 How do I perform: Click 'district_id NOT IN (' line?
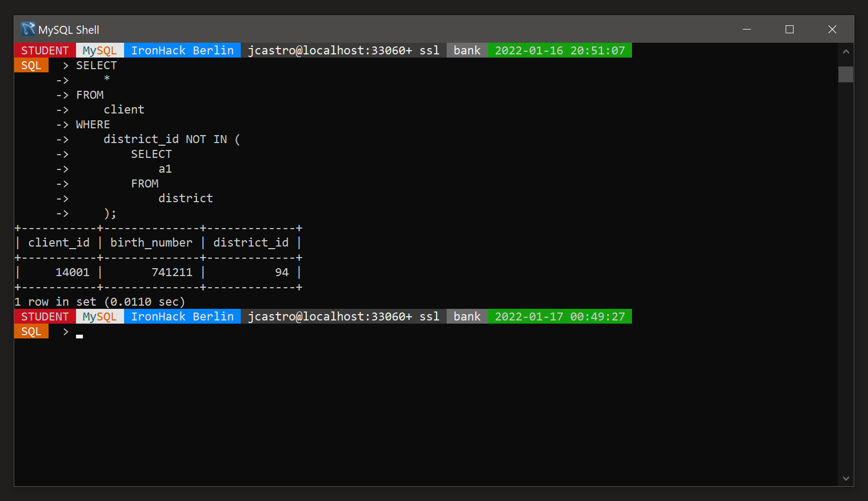[x=172, y=139]
